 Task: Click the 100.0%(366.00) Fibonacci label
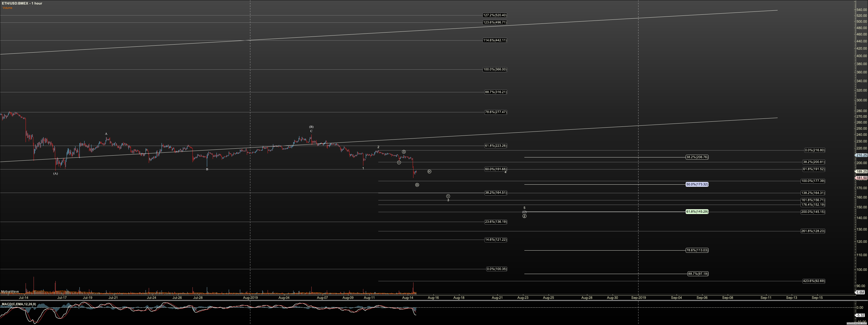(x=495, y=69)
